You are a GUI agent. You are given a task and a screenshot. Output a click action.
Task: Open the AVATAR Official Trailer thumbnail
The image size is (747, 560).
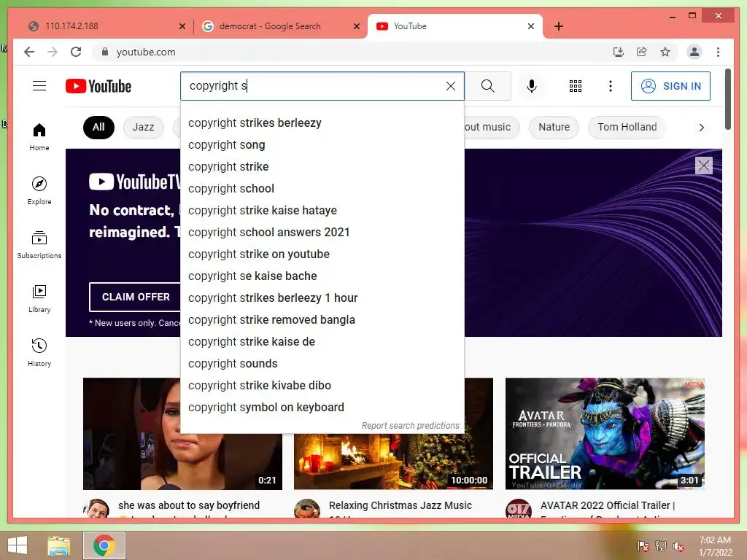pos(605,434)
